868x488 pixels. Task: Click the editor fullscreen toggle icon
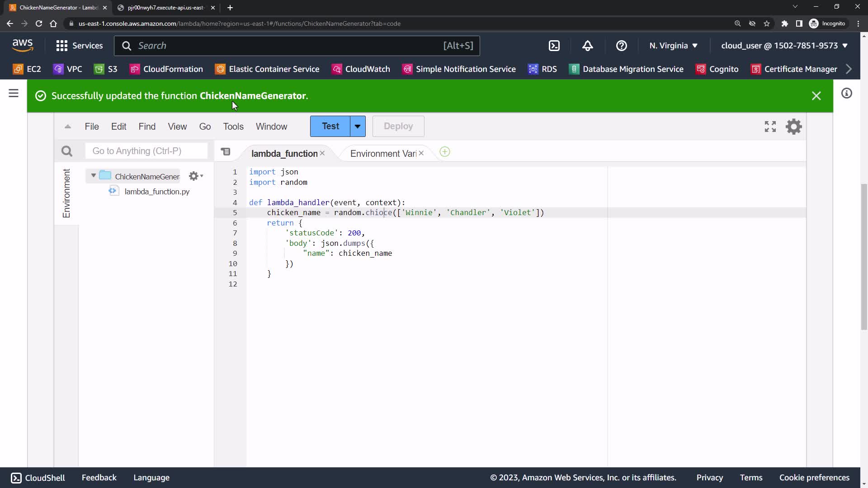(x=770, y=127)
